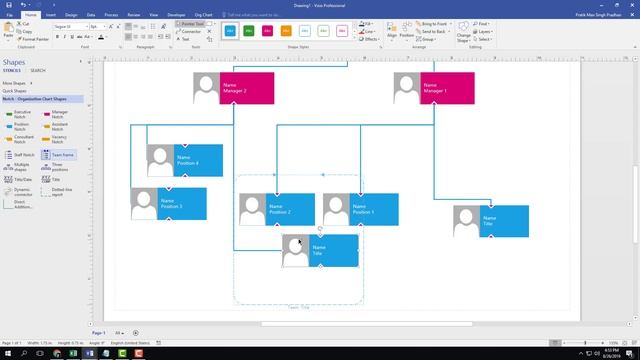This screenshot has height=360, width=640.
Task: Click the Find button
Action: pos(481,24)
